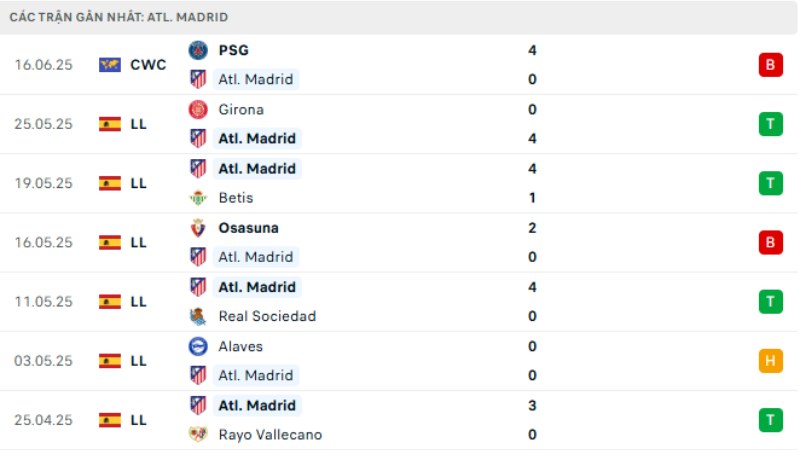Click the Osasuna club crest icon
Viewport: 800px width, 450px height.
(x=198, y=228)
